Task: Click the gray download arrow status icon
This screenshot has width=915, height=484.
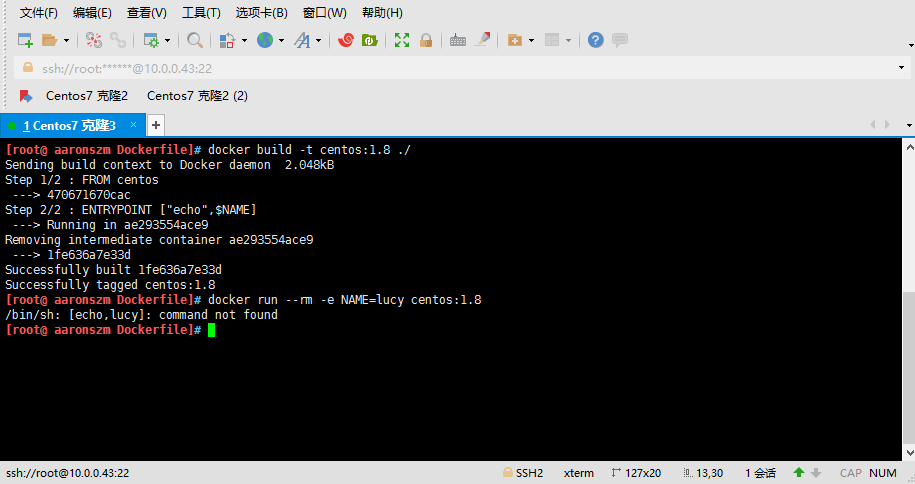Action: (816, 473)
